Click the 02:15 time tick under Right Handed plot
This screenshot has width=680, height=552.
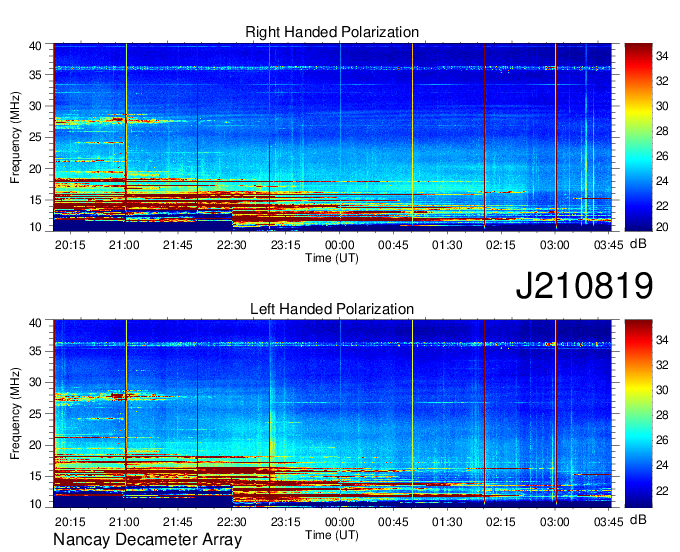[x=501, y=245]
